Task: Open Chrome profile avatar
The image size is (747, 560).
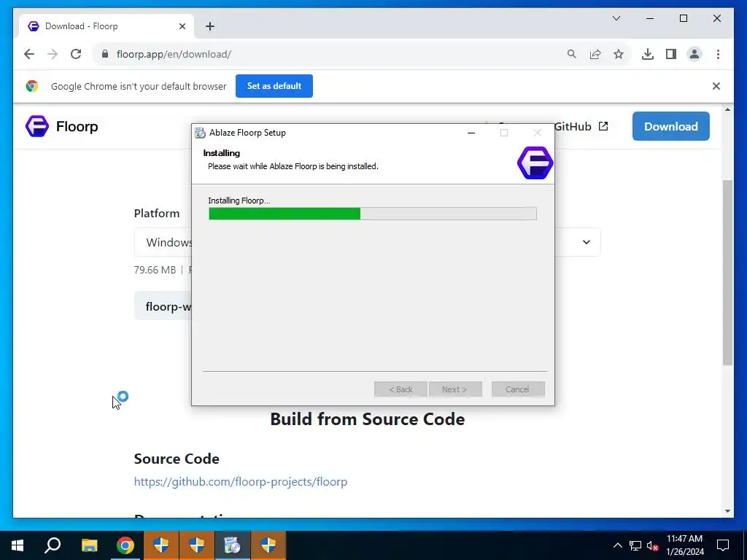Action: [x=694, y=54]
